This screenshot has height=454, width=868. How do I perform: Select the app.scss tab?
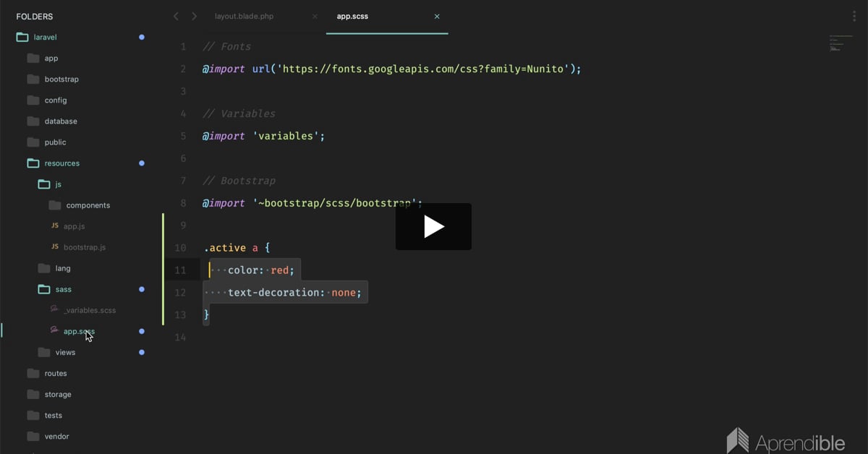pos(352,16)
